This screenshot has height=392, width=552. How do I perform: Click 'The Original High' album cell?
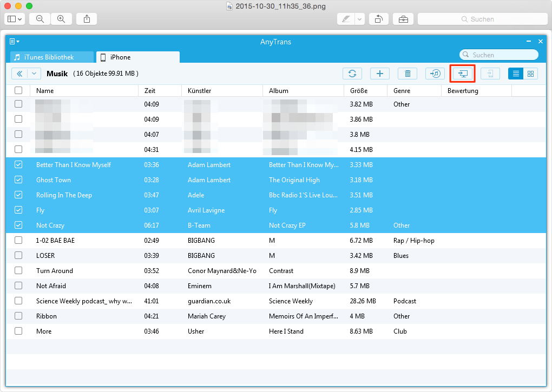pyautogui.click(x=294, y=180)
